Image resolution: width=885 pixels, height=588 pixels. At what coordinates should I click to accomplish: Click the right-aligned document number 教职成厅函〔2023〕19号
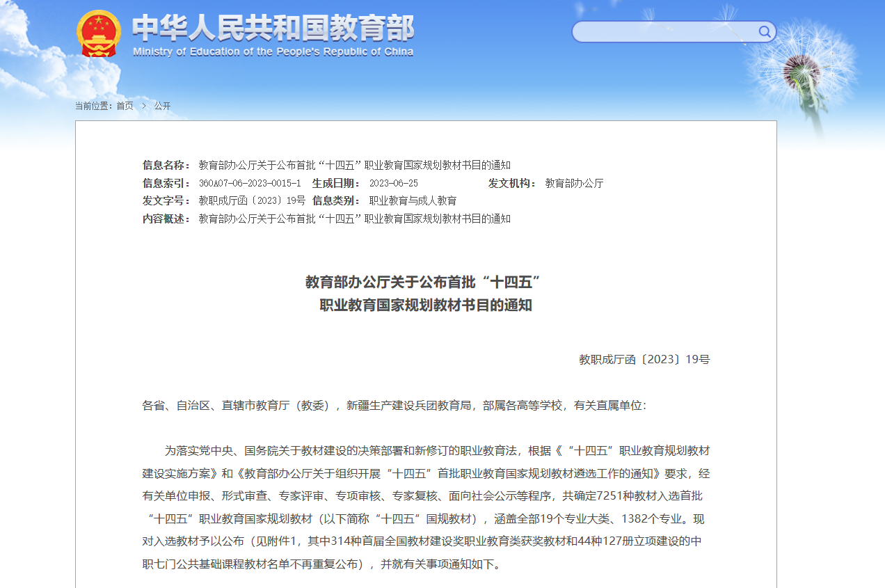point(644,360)
